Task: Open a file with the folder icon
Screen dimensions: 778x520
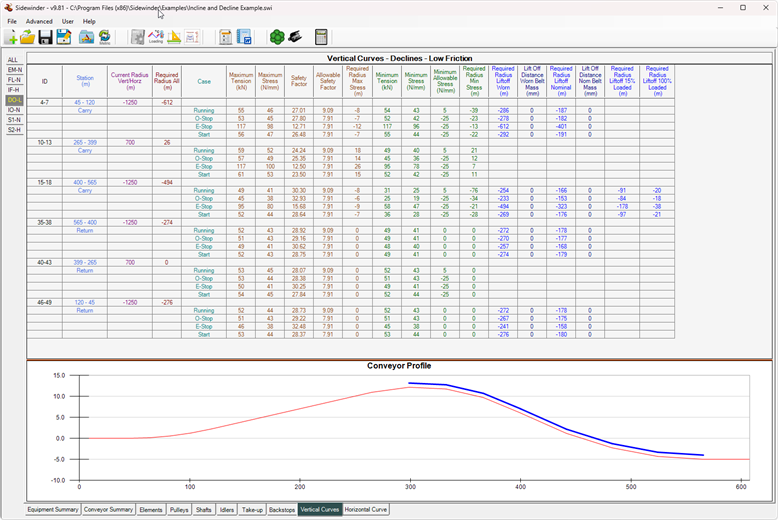Action: [28, 37]
